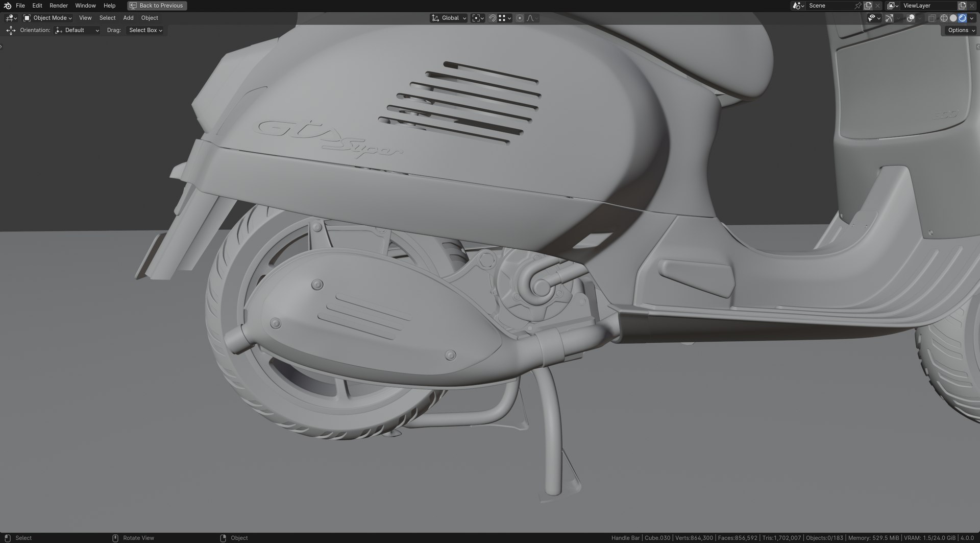This screenshot has width=980, height=543.
Task: Open the viewport Object menu
Action: click(x=150, y=18)
